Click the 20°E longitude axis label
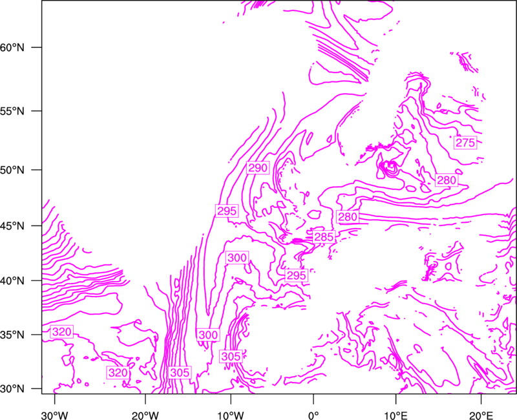This screenshot has width=517, height=420. pos(481,415)
